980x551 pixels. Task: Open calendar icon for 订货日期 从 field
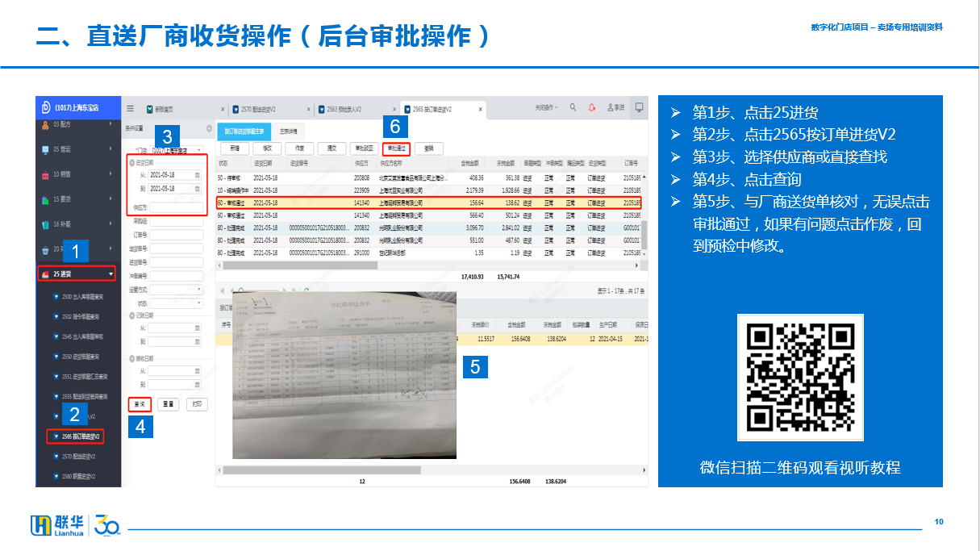[198, 329]
